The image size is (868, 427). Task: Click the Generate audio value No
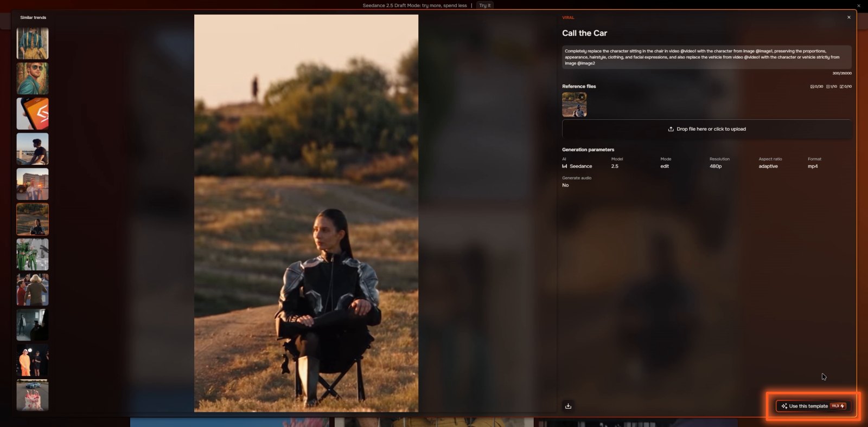565,185
